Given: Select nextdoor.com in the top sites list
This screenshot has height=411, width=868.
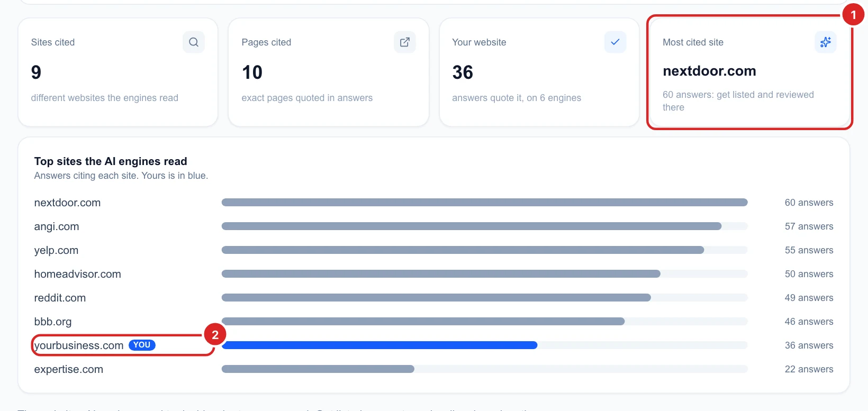Looking at the screenshot, I should tap(67, 203).
